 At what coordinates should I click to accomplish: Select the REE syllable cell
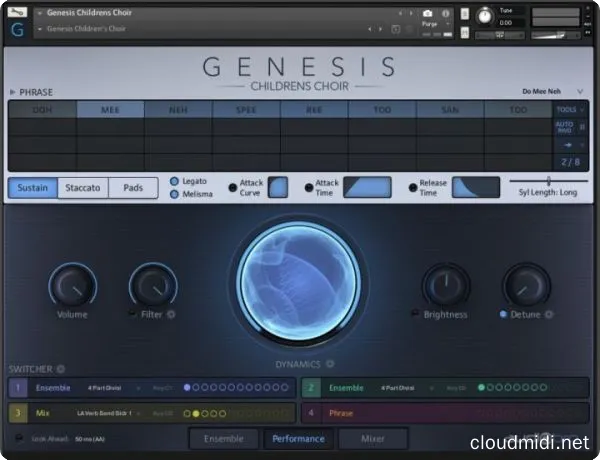click(314, 110)
